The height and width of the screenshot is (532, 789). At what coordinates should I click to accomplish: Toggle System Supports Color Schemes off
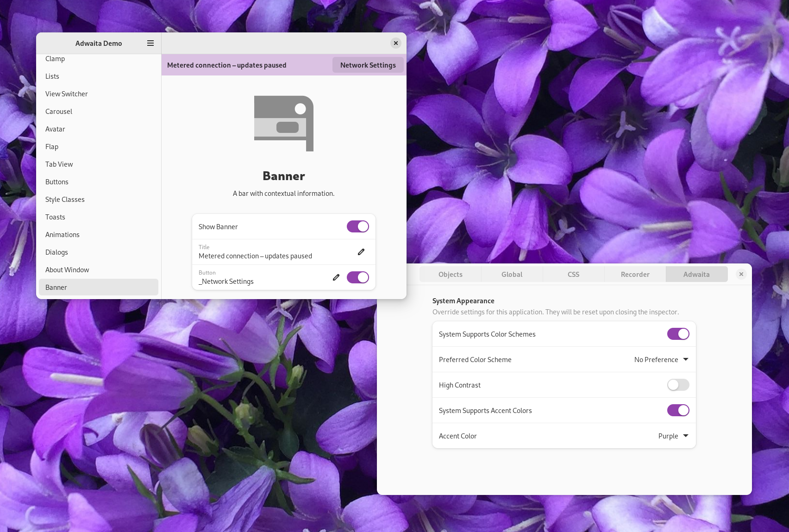pyautogui.click(x=678, y=334)
